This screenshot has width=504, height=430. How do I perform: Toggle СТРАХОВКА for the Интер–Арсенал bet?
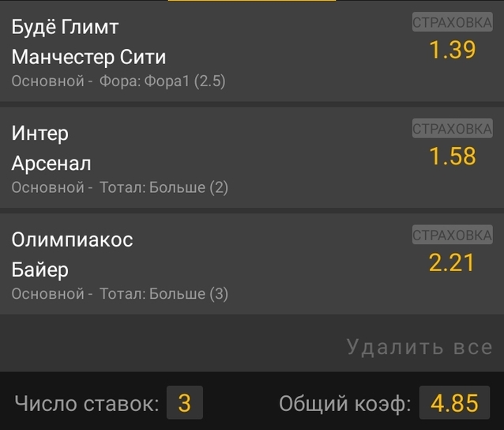(452, 129)
